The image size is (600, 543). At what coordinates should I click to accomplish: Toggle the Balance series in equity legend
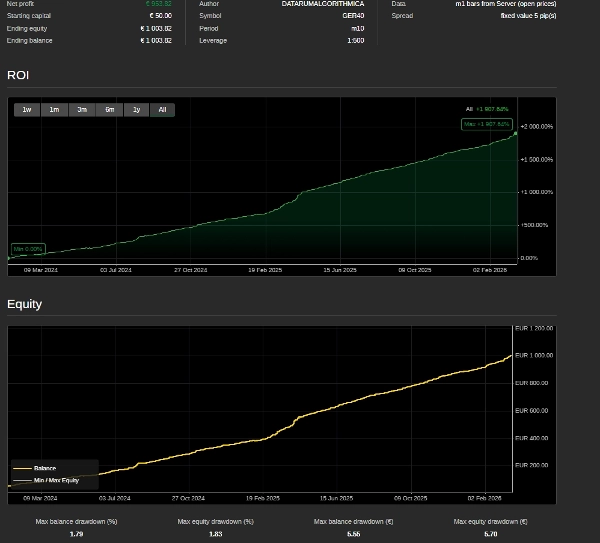pos(45,468)
